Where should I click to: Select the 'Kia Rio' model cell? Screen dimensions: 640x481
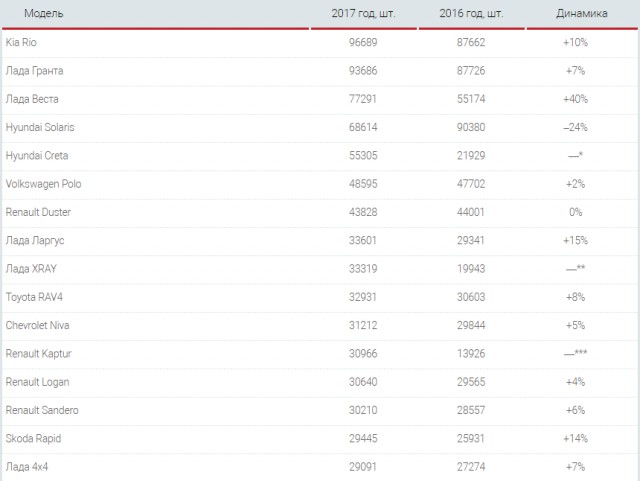[x=21, y=42]
